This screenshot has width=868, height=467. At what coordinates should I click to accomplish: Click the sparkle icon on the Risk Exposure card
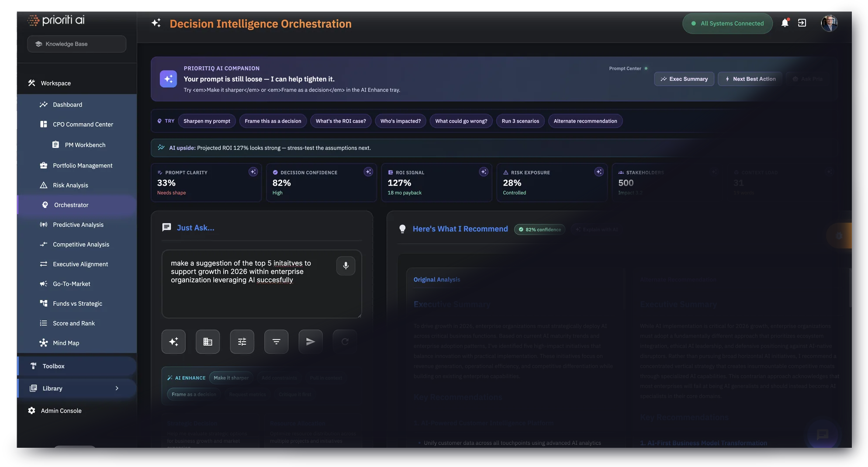pyautogui.click(x=599, y=172)
